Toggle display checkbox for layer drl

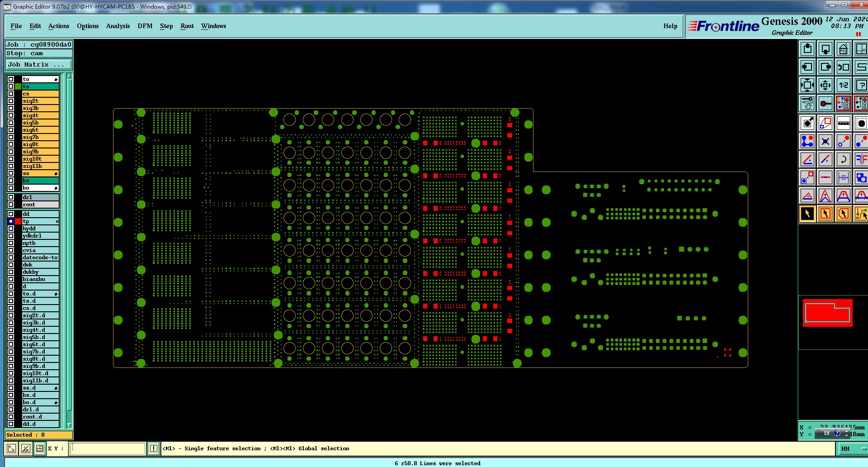[11, 197]
